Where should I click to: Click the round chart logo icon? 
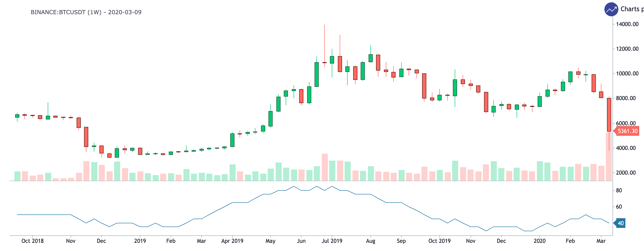coord(611,10)
